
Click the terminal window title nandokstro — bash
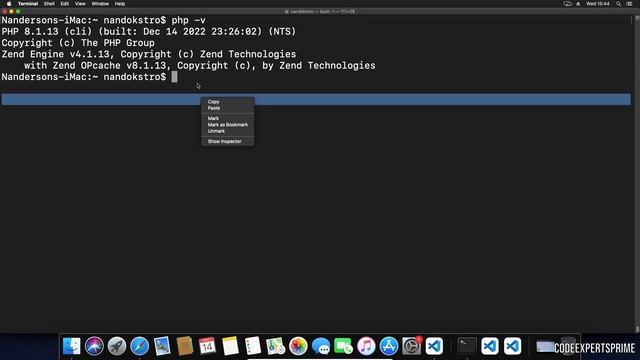click(320, 11)
